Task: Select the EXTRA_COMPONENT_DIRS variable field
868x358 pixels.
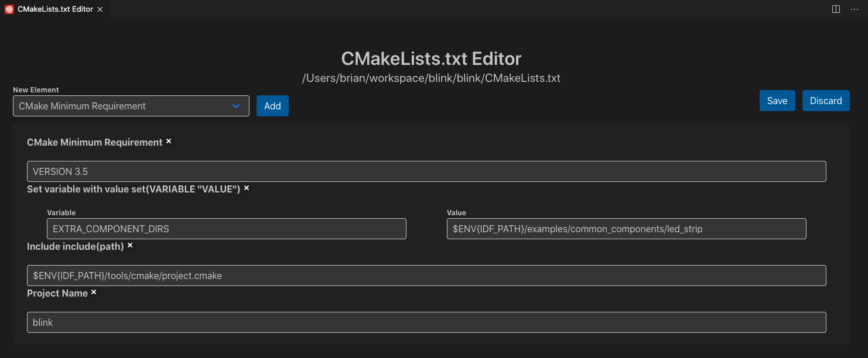Action: click(x=226, y=228)
